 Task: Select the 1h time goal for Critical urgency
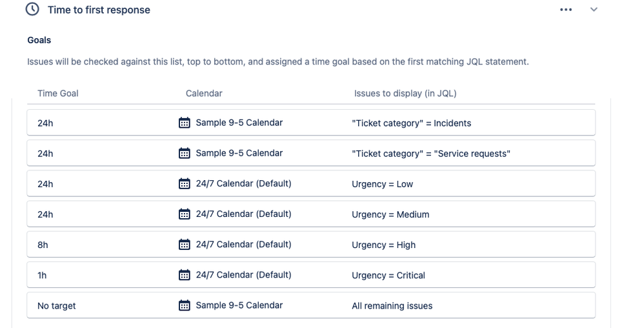point(42,276)
